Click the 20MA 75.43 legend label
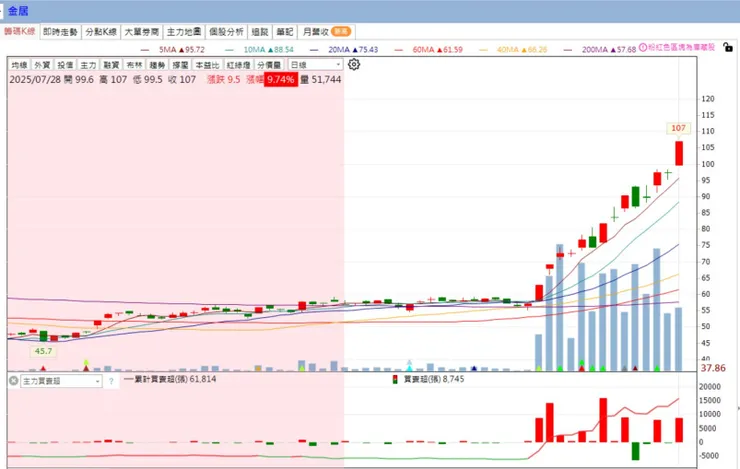 [x=353, y=50]
